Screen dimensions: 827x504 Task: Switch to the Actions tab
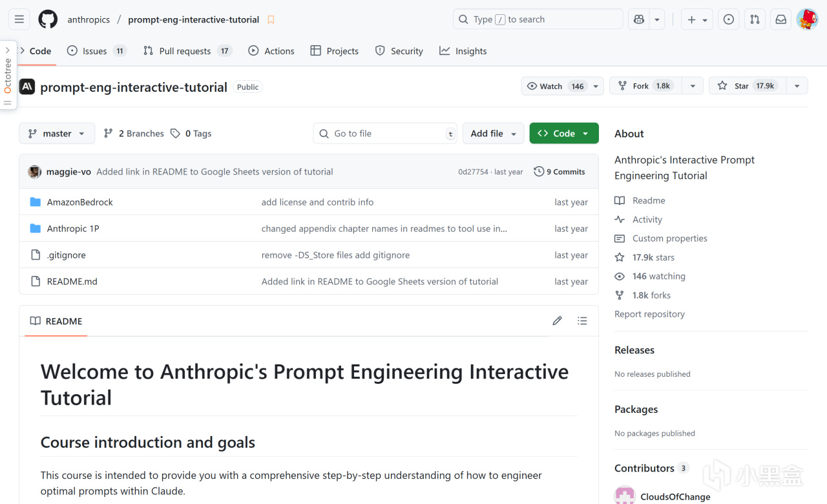271,51
